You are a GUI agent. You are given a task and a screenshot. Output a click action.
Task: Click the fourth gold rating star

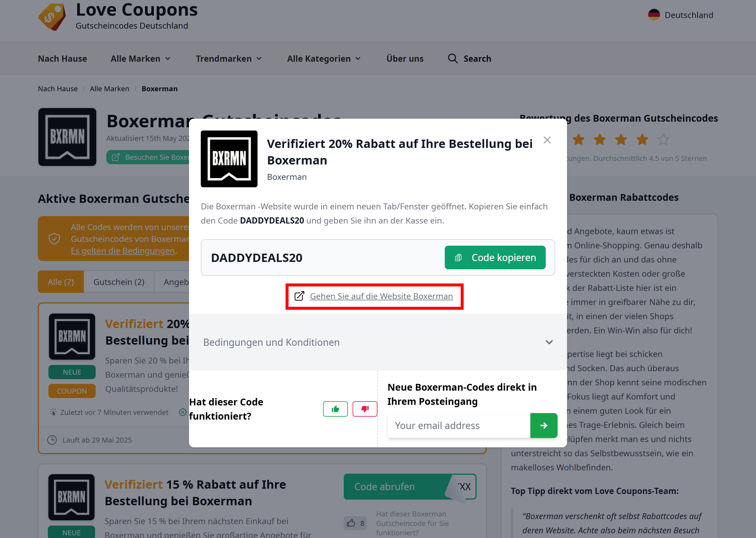click(x=642, y=139)
